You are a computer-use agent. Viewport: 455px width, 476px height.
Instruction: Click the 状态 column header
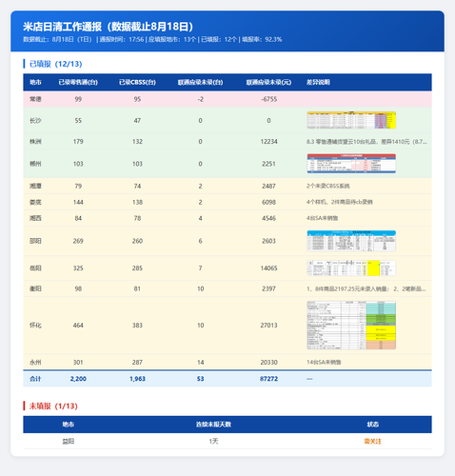[x=373, y=425]
